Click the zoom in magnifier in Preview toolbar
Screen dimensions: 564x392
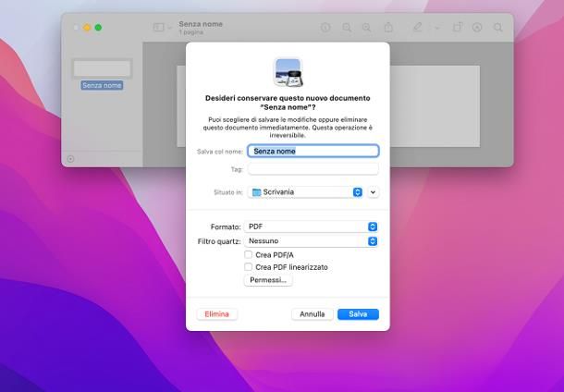[366, 28]
